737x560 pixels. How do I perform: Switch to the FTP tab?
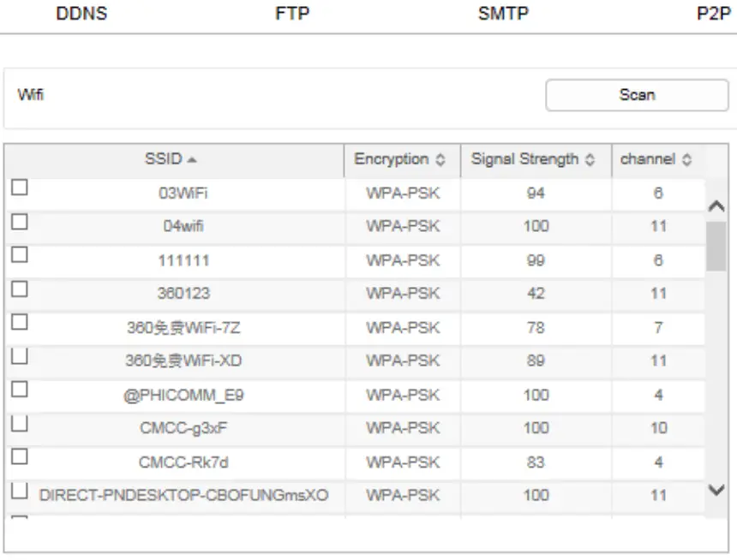[292, 14]
